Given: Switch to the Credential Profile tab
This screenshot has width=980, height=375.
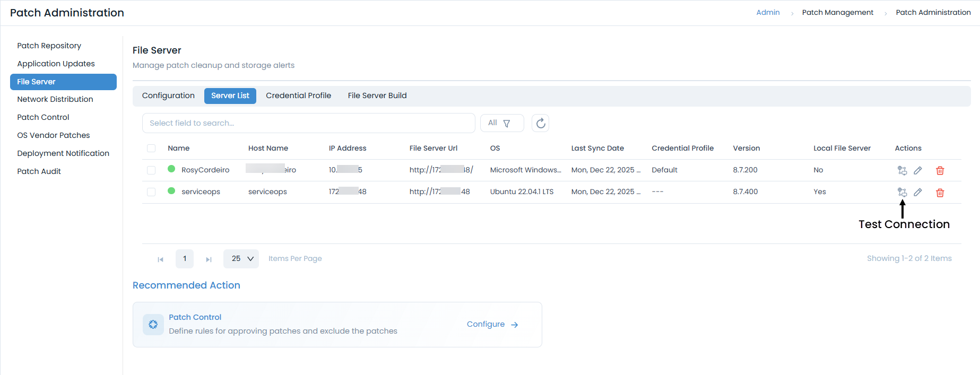Looking at the screenshot, I should click(298, 95).
